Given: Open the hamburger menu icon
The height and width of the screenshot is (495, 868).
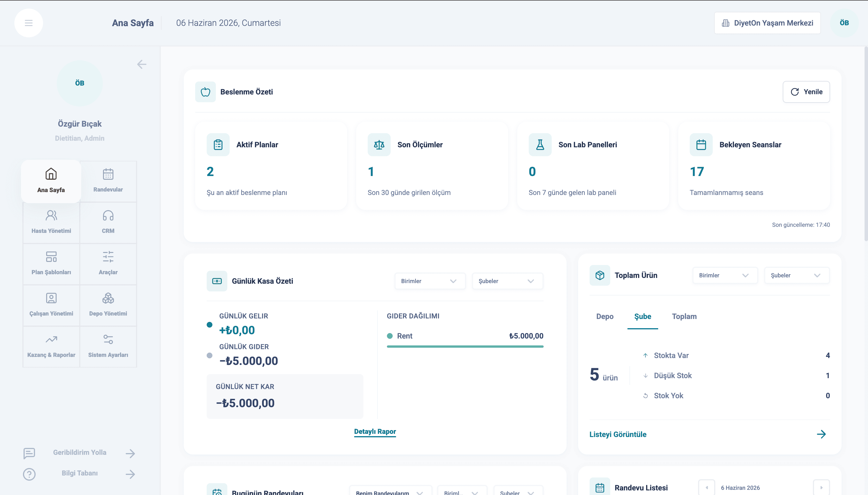Looking at the screenshot, I should pos(28,23).
